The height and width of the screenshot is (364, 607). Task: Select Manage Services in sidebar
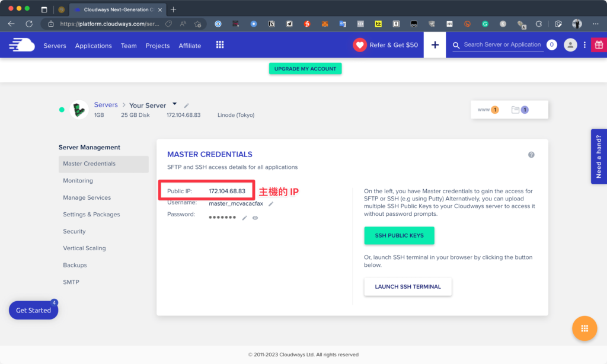pos(87,197)
